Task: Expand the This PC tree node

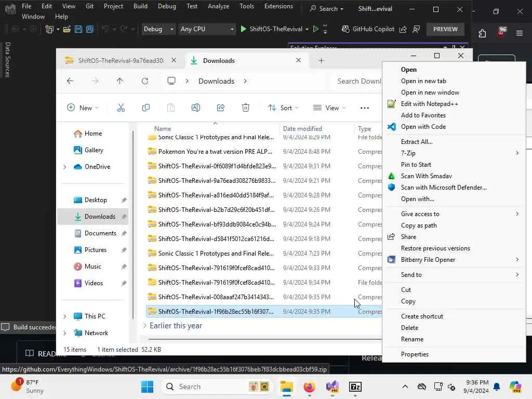Action: click(65, 316)
